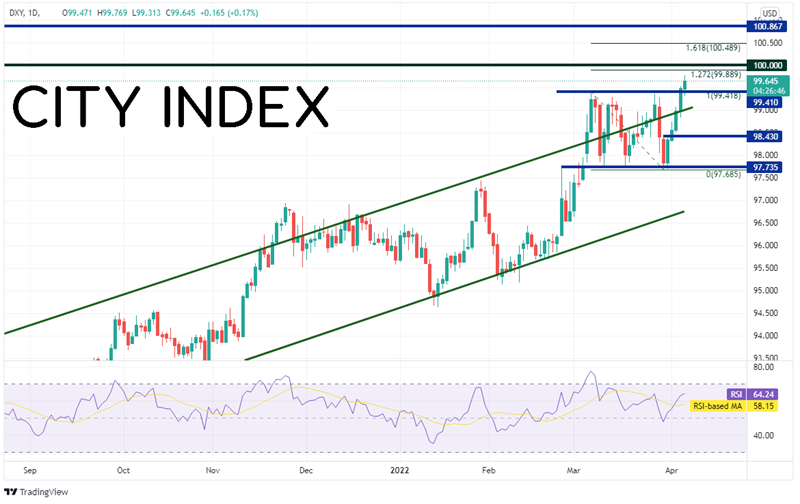This screenshot has height=504, width=800.
Task: Click the RSI 64.24 value label
Action: click(753, 394)
